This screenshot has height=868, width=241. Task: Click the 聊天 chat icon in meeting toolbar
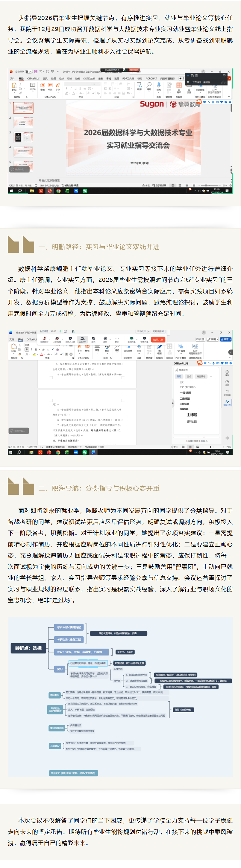coord(93,339)
